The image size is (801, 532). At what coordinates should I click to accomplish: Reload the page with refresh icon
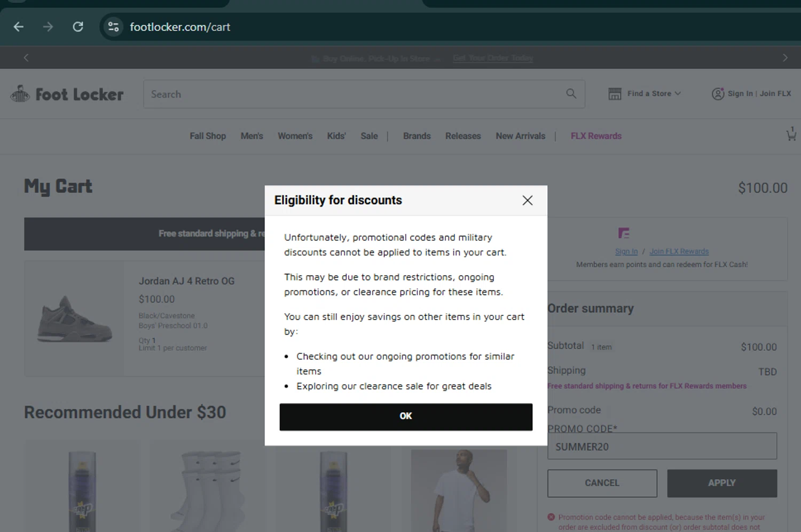point(78,27)
